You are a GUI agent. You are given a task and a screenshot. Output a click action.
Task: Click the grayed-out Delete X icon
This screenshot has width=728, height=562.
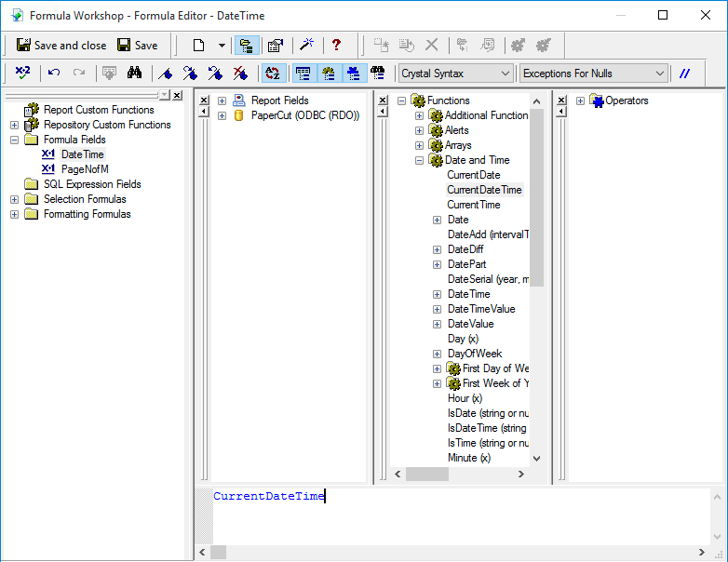point(432,45)
